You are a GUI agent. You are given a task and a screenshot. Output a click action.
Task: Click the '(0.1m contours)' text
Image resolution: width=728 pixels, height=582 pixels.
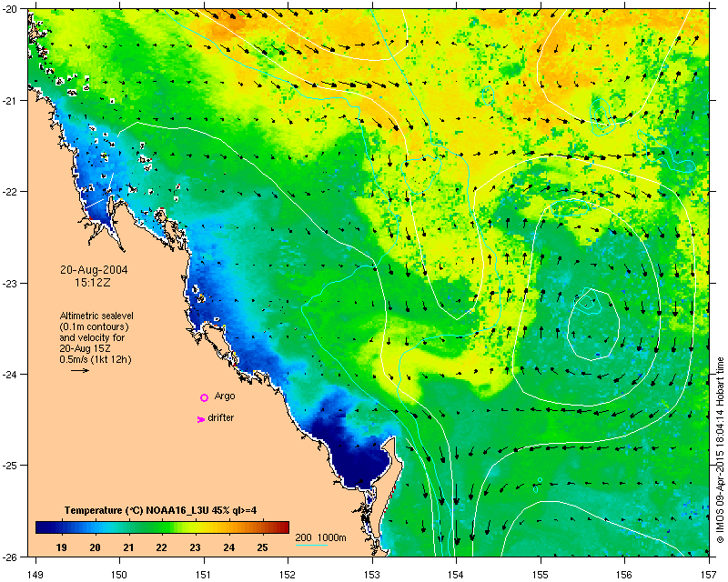[95, 326]
